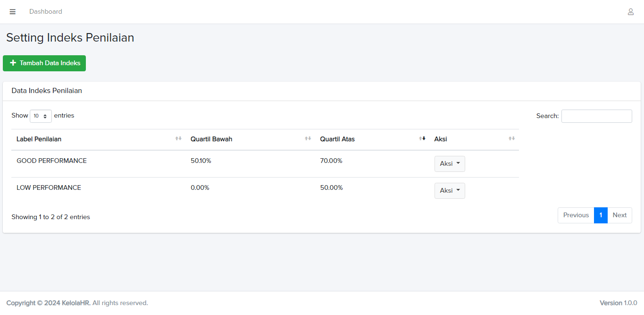Click Tambah Data Indeks button
The image size is (644, 315).
pos(44,63)
